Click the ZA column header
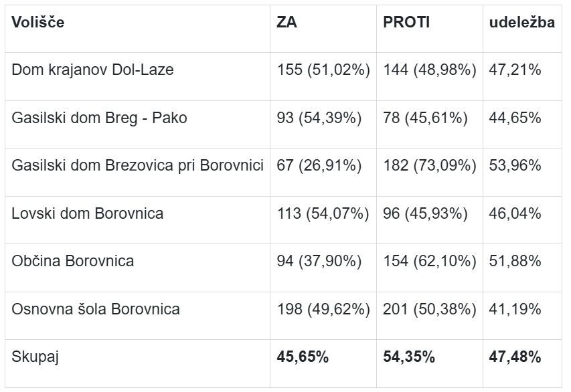The image size is (571, 392). click(287, 22)
